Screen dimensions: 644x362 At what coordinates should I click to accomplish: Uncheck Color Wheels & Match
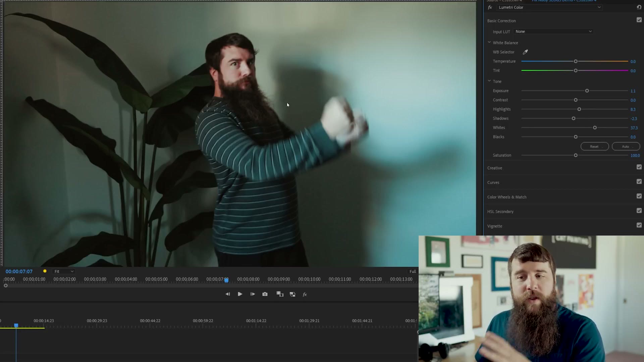(x=639, y=196)
